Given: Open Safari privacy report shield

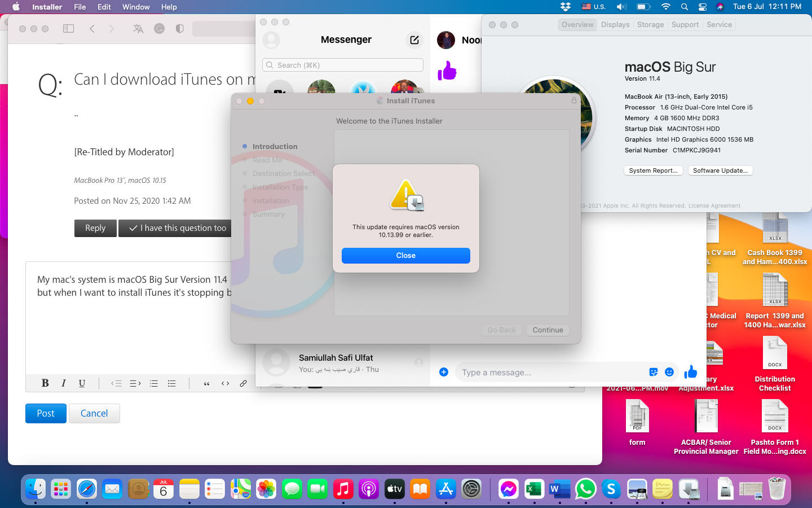Looking at the screenshot, I should pyautogui.click(x=180, y=28).
